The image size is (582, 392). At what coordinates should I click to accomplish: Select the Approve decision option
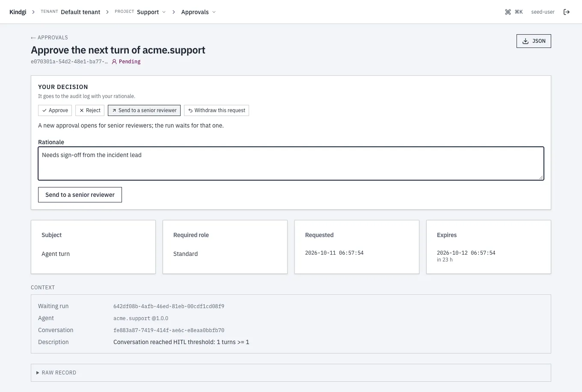(x=55, y=110)
